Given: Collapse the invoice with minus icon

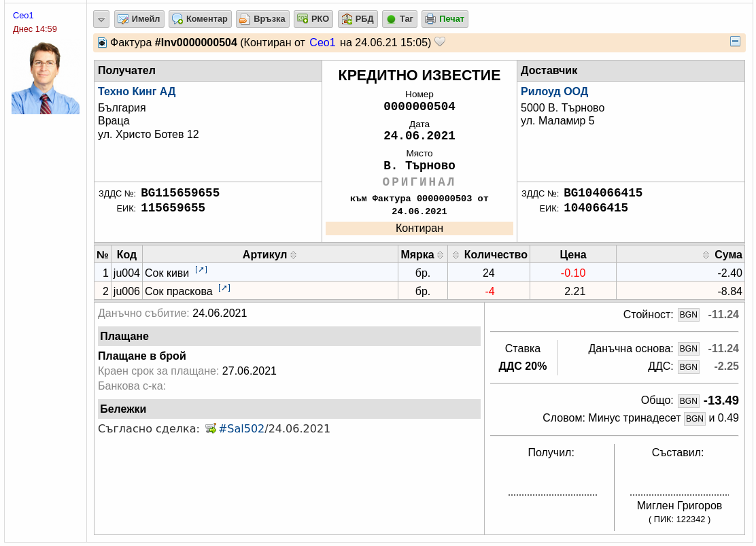Looking at the screenshot, I should coord(736,41).
